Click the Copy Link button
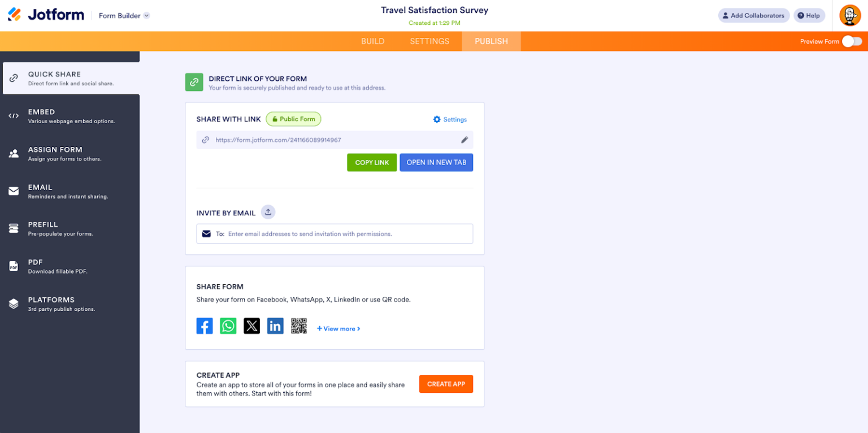The width and height of the screenshot is (868, 433). click(372, 162)
